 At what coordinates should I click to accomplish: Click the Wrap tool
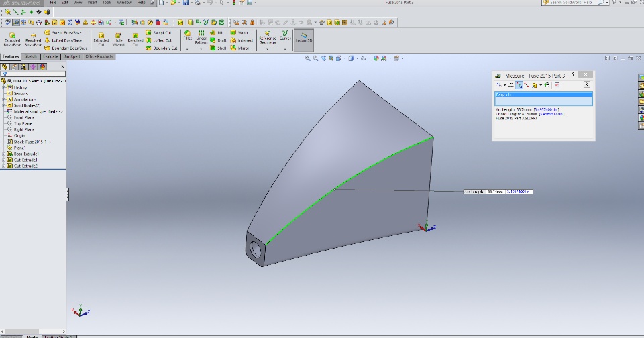(x=239, y=32)
